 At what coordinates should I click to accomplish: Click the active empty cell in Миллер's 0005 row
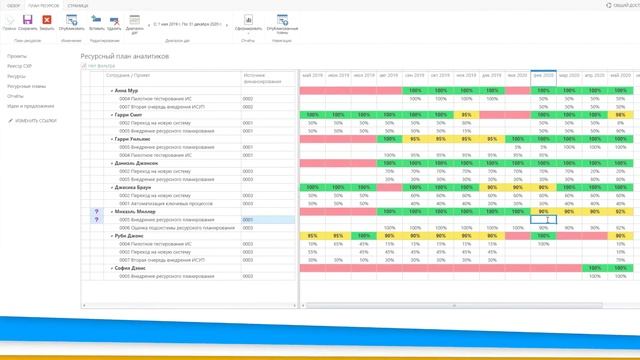click(543, 220)
